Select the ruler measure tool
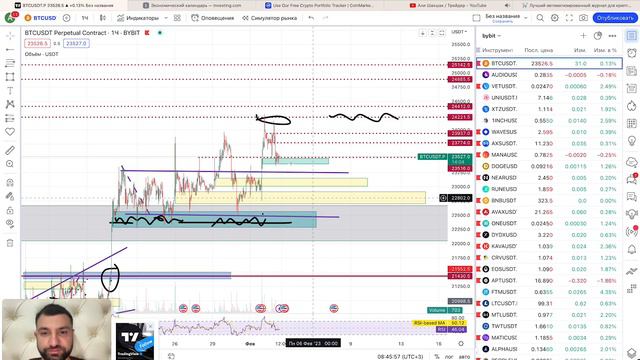 pyautogui.click(x=10, y=150)
